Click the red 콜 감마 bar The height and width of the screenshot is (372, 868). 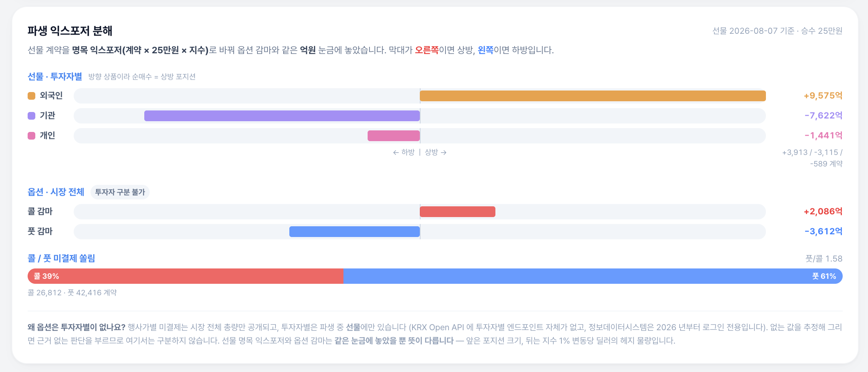(x=457, y=212)
